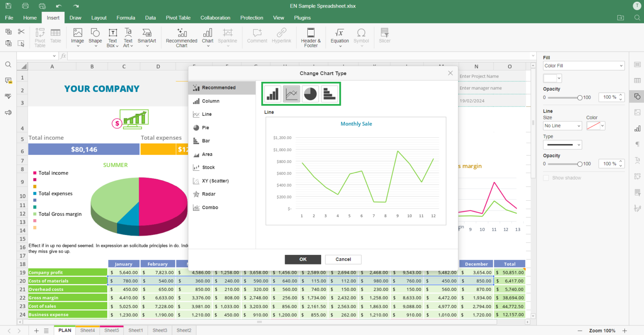Confirm with the OK button

[303, 259]
